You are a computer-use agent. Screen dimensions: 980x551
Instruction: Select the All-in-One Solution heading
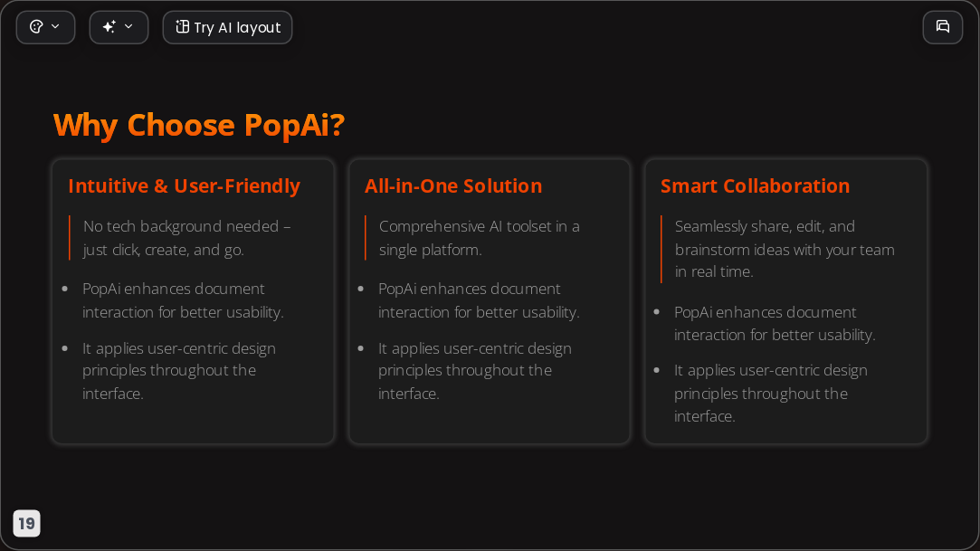(453, 185)
